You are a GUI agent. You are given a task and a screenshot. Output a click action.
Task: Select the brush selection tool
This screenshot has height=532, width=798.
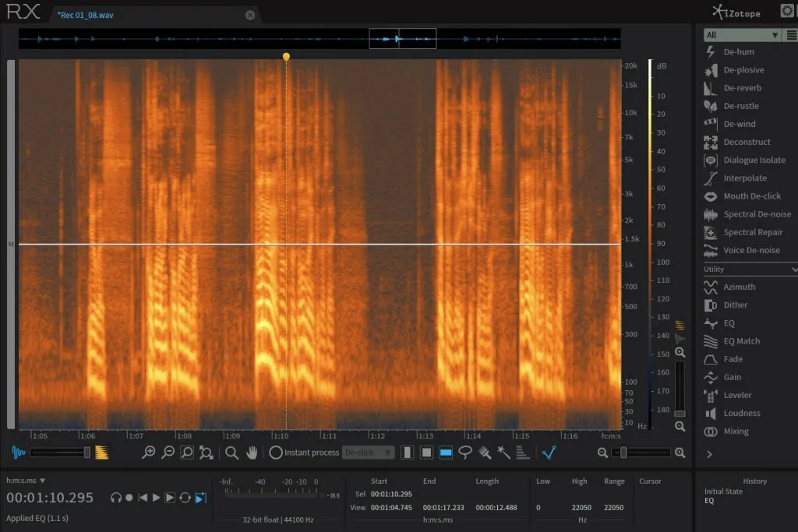(x=485, y=452)
